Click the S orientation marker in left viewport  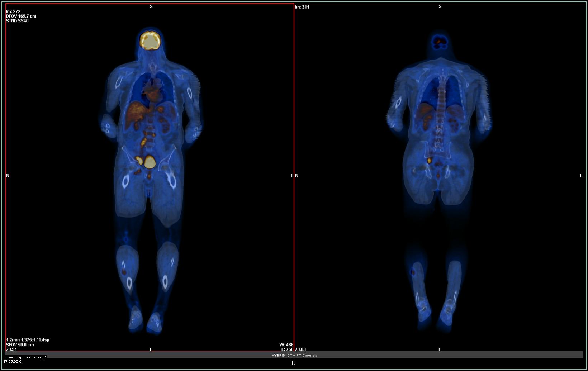coord(151,6)
